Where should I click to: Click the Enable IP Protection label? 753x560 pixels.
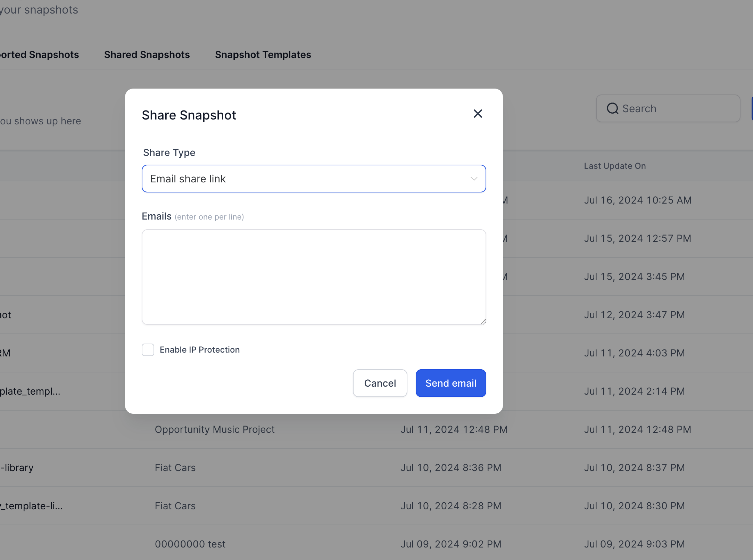(x=199, y=350)
